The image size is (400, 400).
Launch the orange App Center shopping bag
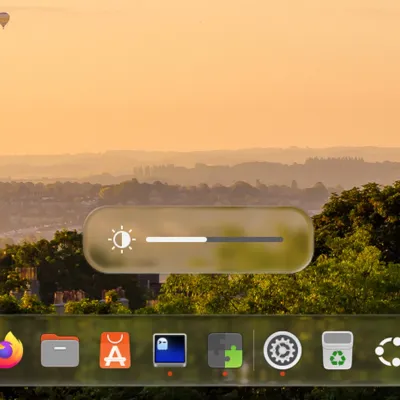tap(115, 350)
